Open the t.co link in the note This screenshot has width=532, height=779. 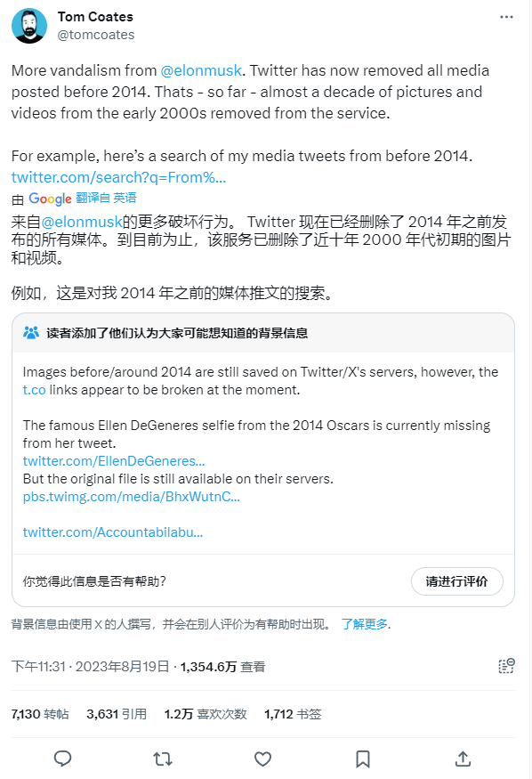click(34, 390)
